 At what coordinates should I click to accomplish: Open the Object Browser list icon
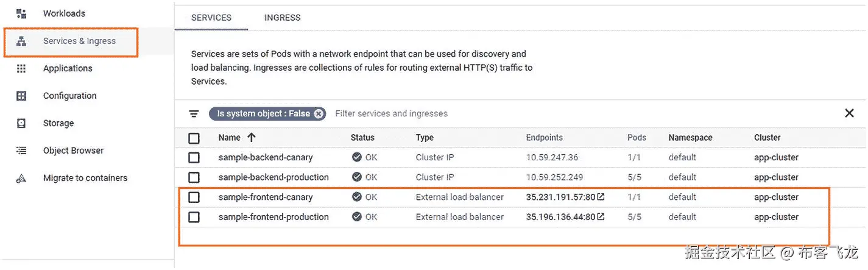tap(21, 151)
